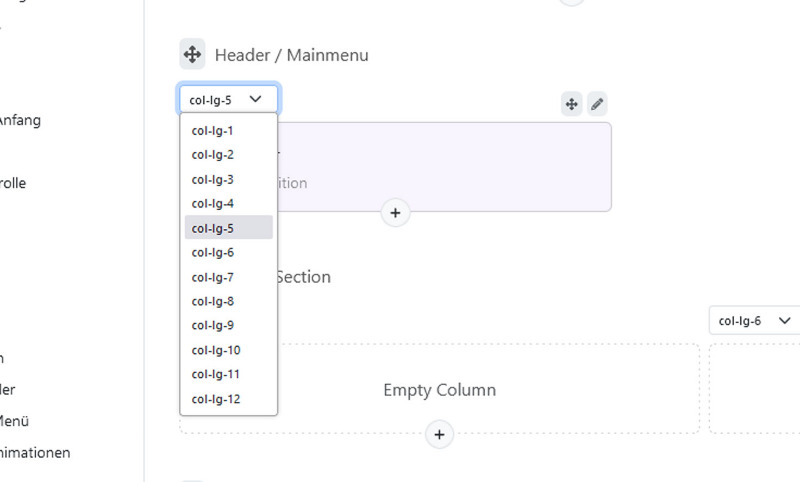Screen dimensions: 800x482
Task: Pick the highlighted col-lg-5 option
Action: [229, 227]
